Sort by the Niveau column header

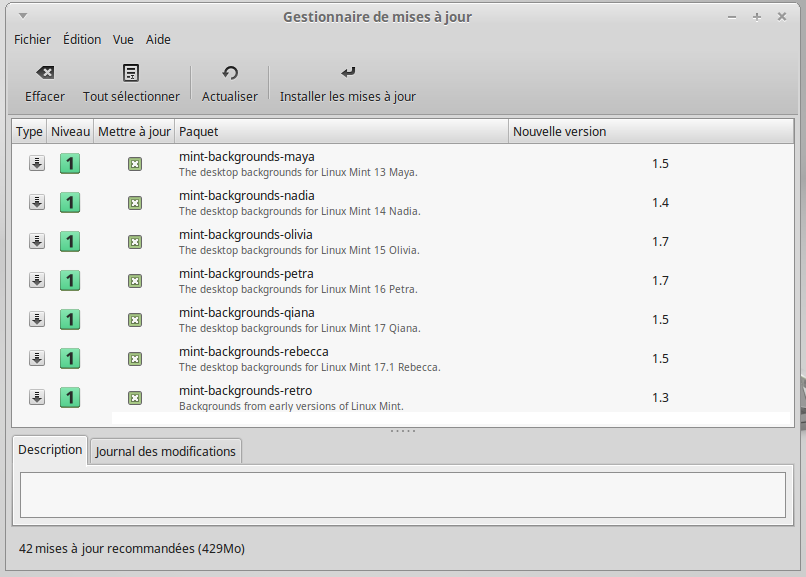[x=70, y=132]
